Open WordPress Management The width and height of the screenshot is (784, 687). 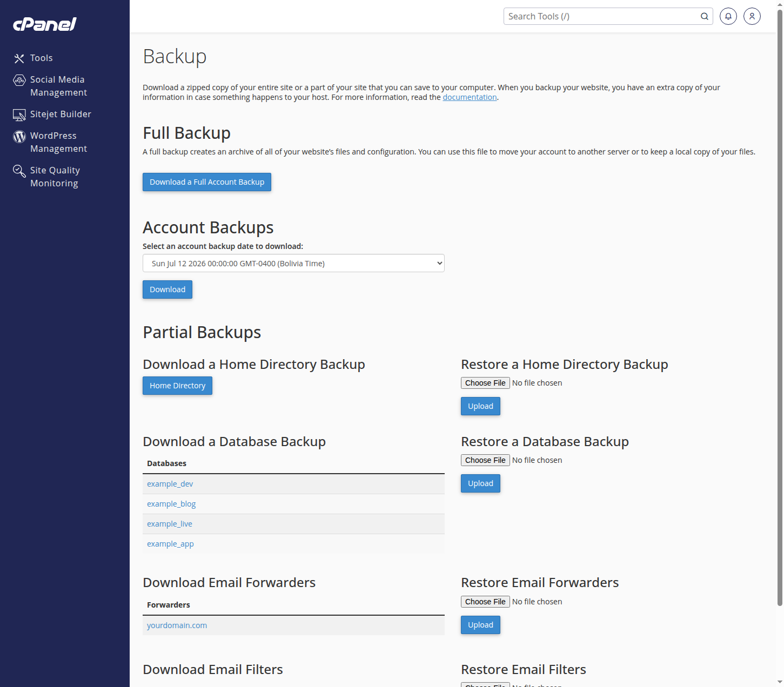[x=58, y=142]
